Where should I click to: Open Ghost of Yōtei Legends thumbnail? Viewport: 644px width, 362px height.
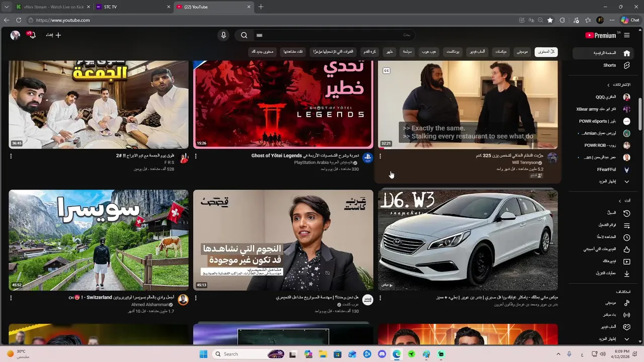pos(283,105)
